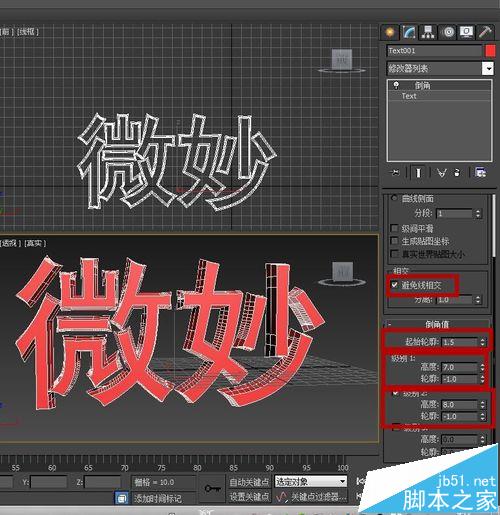This screenshot has width=500, height=515.
Task: Click the 分段 spinner arrows
Action: (x=478, y=213)
